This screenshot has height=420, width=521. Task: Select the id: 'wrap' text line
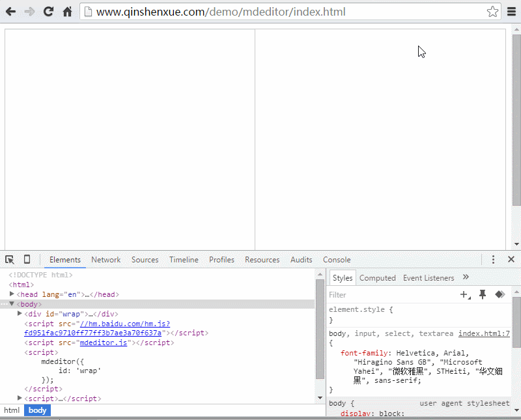[x=79, y=371]
